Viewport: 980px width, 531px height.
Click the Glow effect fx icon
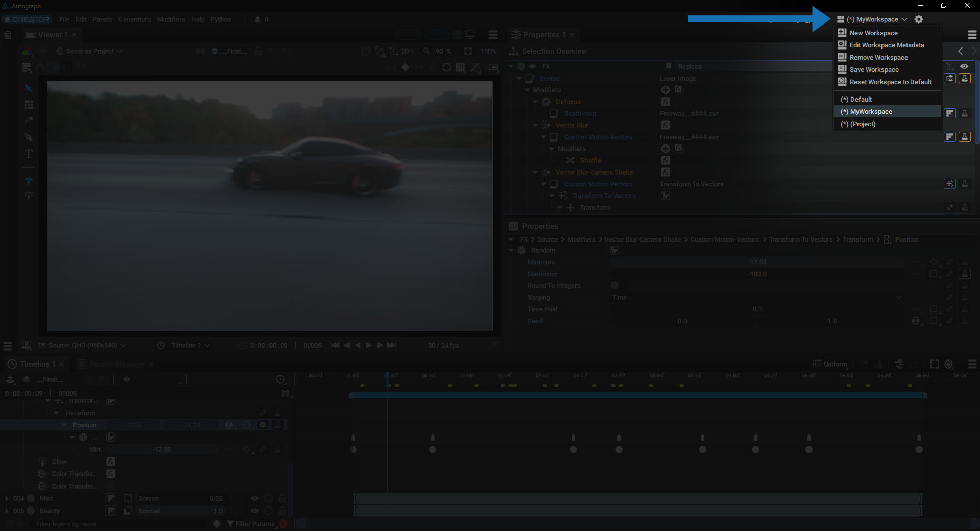[111, 462]
